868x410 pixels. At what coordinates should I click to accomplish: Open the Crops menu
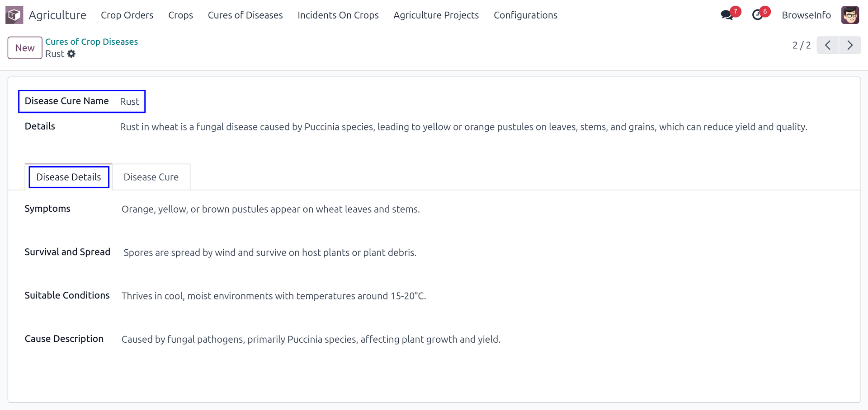click(x=180, y=15)
